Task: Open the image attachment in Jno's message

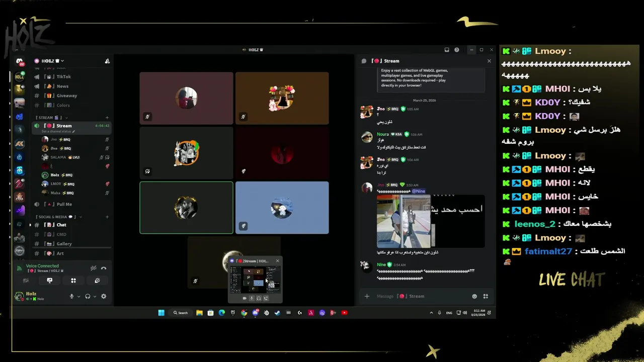Action: click(x=431, y=221)
